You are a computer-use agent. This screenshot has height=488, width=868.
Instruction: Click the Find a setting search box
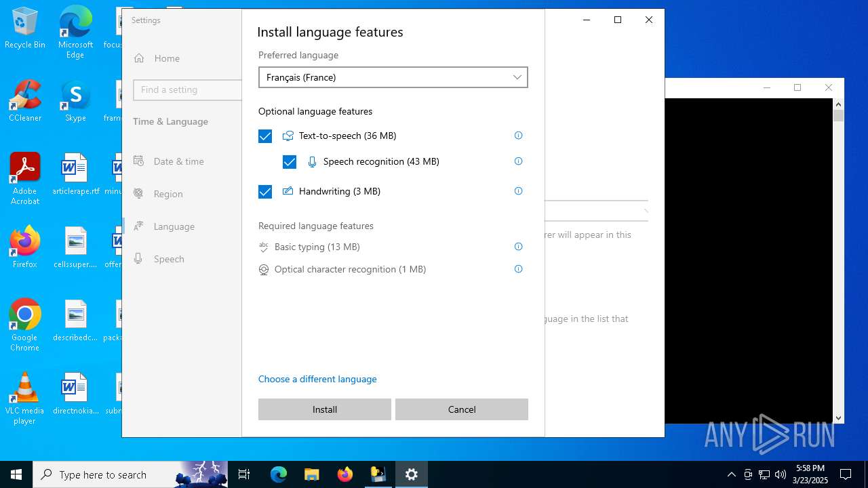pos(188,89)
